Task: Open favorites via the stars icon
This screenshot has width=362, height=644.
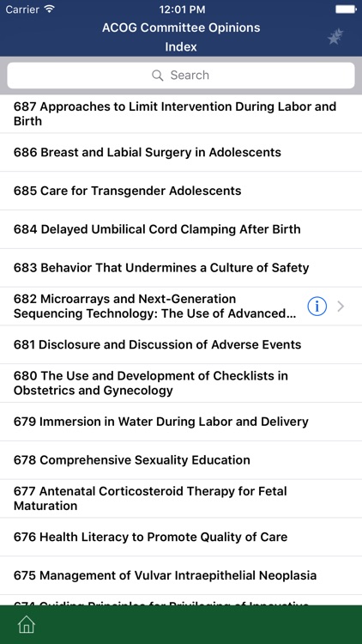Action: pyautogui.click(x=335, y=37)
